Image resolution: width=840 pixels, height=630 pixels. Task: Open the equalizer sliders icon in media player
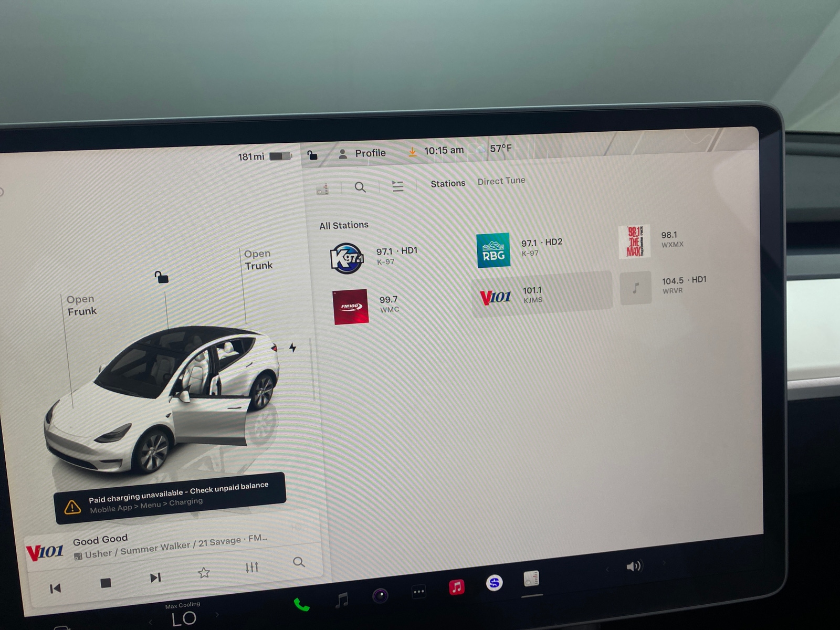(252, 567)
